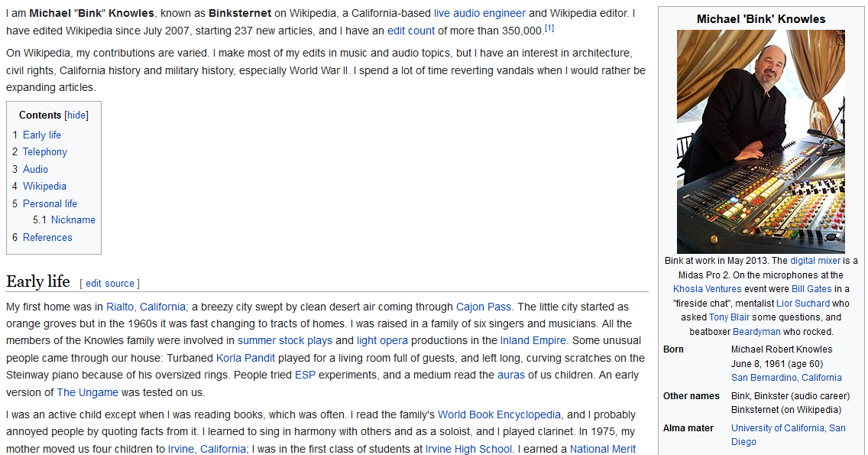
Task: Select the text 'June 8, 1961 (age 60)'
Action: 776,364
